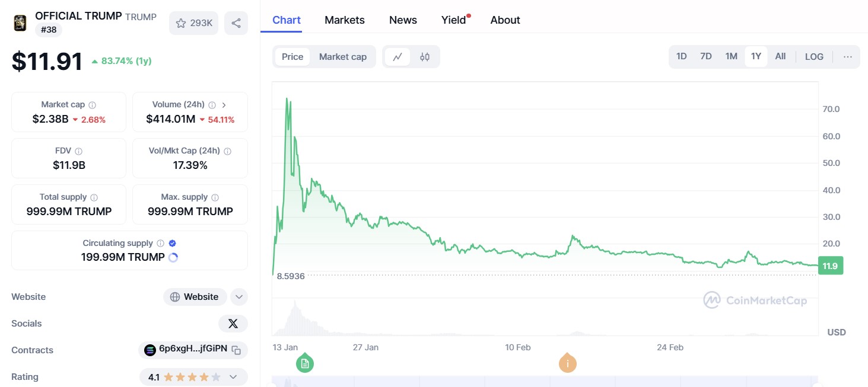This screenshot has height=387, width=868.
Task: Expand the Website dropdown chevron
Action: click(239, 297)
